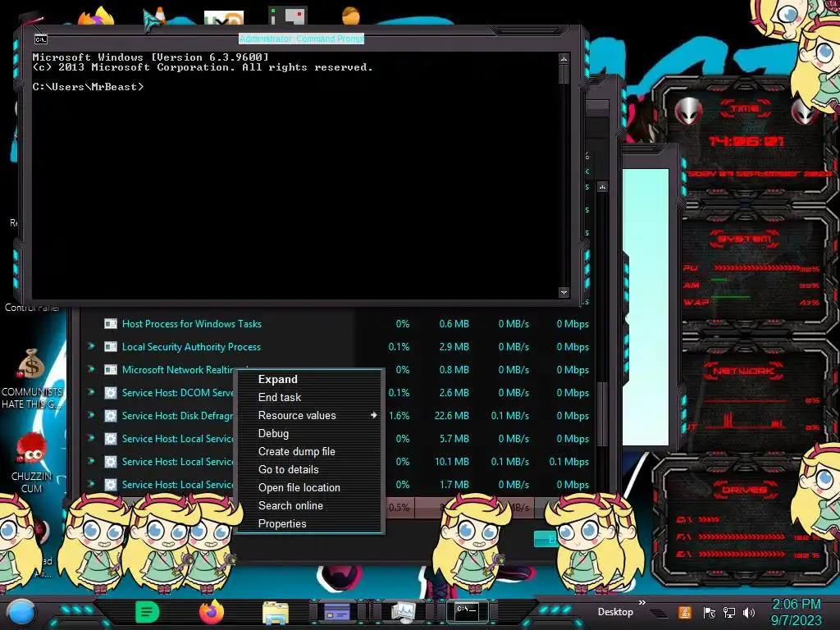This screenshot has width=840, height=630.
Task: Expand the Local Security Authority Process row
Action: click(91, 347)
